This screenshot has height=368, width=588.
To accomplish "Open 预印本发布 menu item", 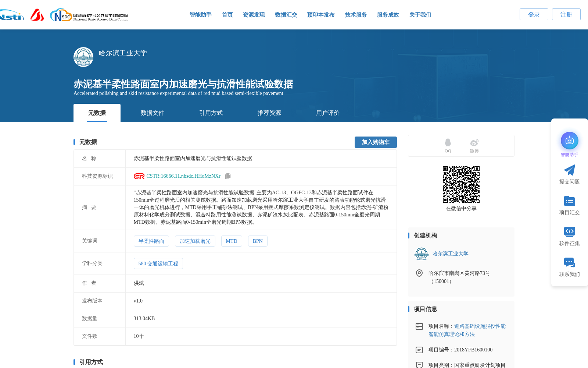I will click(x=321, y=15).
